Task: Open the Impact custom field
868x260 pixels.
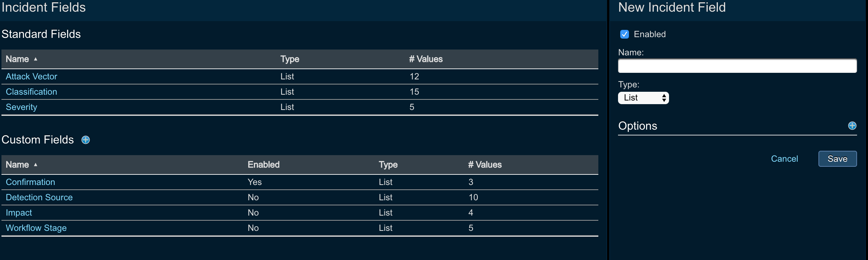Action: pos(19,213)
